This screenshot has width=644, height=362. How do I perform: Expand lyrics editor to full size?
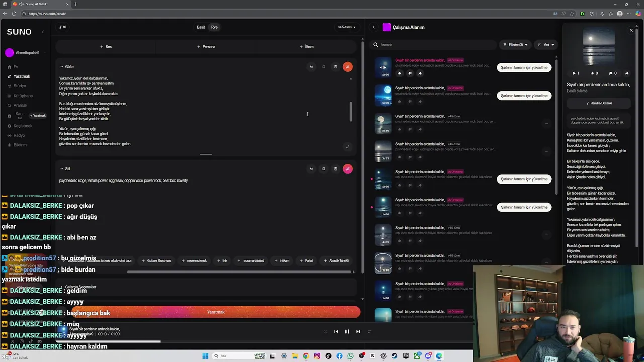(x=347, y=147)
